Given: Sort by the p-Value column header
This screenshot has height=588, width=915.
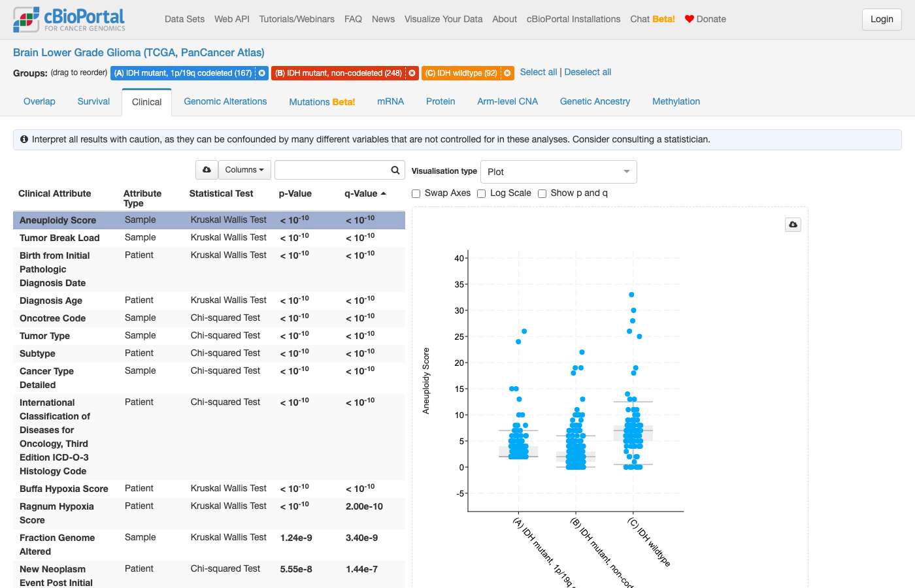Looking at the screenshot, I should click(295, 193).
